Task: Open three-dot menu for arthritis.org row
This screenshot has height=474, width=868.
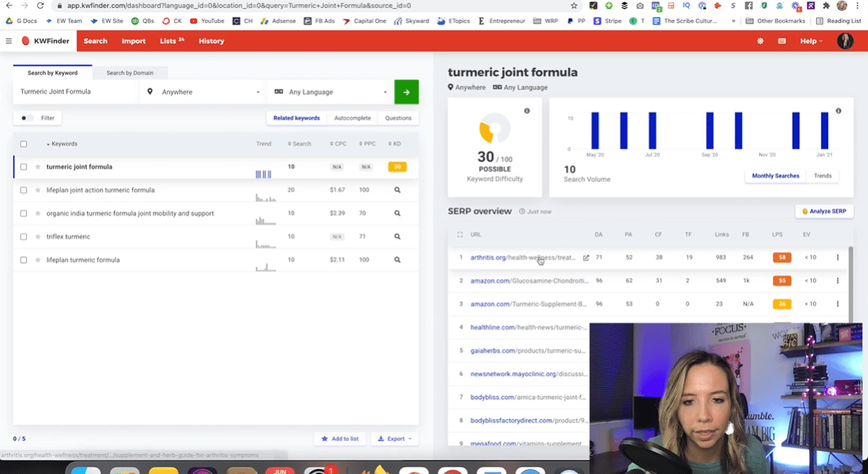Action: [838, 257]
